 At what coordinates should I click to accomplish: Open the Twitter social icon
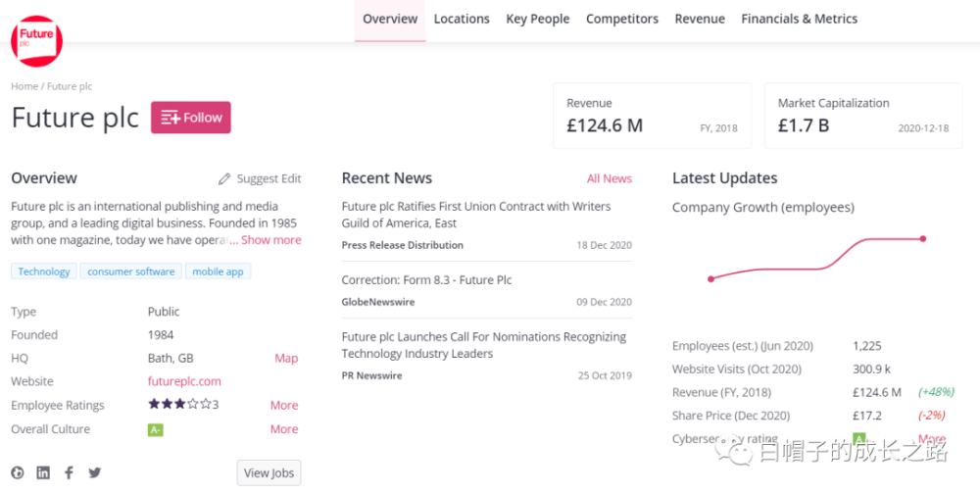[x=94, y=472]
